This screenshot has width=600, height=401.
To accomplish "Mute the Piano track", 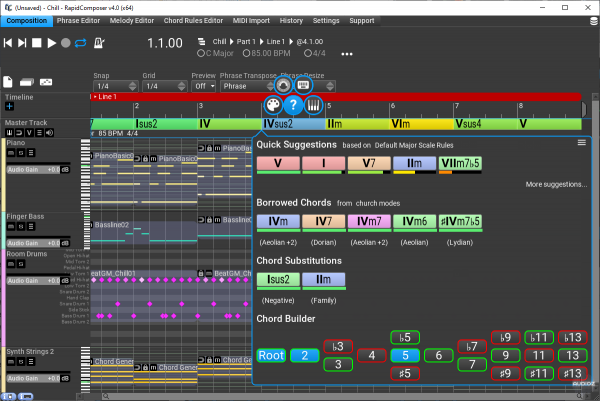I will pos(11,154).
